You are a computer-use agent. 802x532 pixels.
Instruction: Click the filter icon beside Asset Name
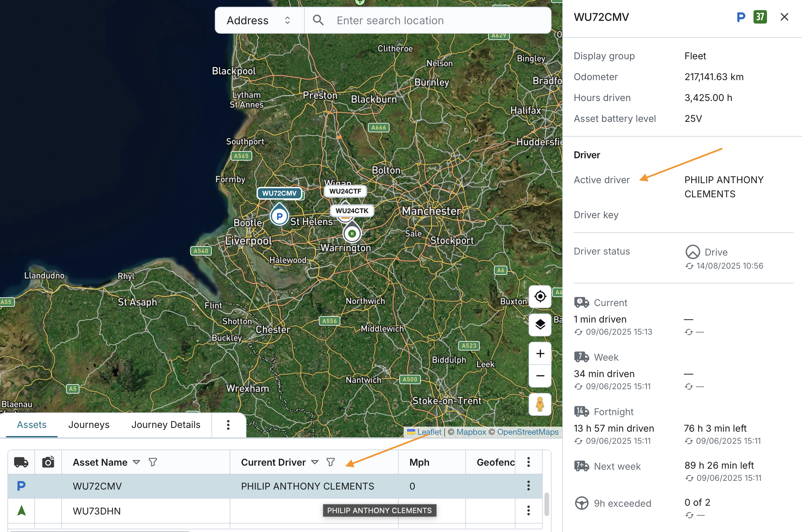click(x=153, y=462)
